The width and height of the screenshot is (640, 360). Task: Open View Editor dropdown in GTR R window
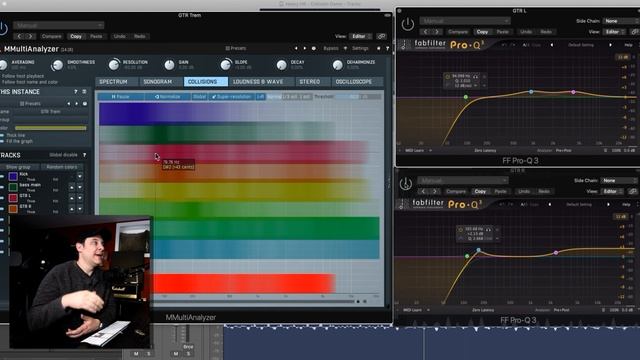(x=612, y=191)
